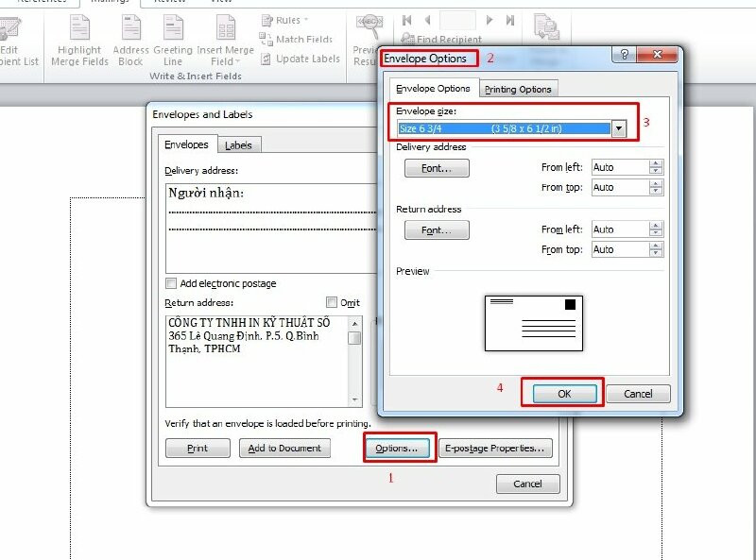Click the Delivery address Font button
Screen dimensions: 756x560
437,168
